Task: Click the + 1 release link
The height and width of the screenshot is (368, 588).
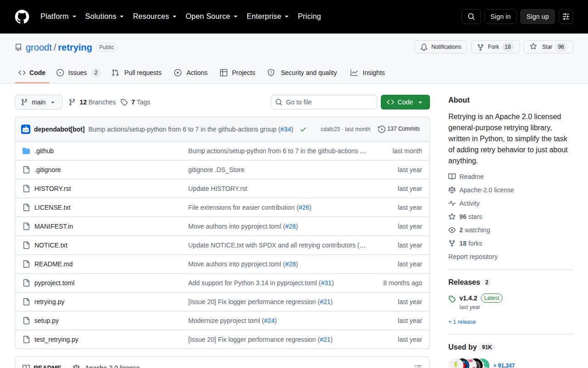Action: click(x=462, y=322)
